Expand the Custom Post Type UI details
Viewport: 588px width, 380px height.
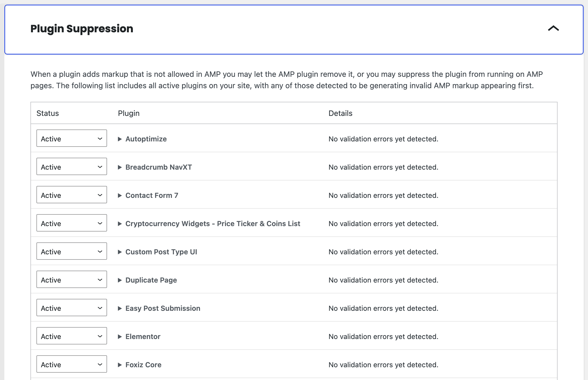(x=158, y=252)
